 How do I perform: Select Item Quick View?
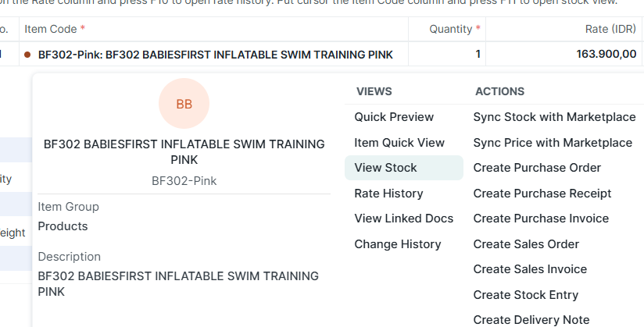[399, 143]
